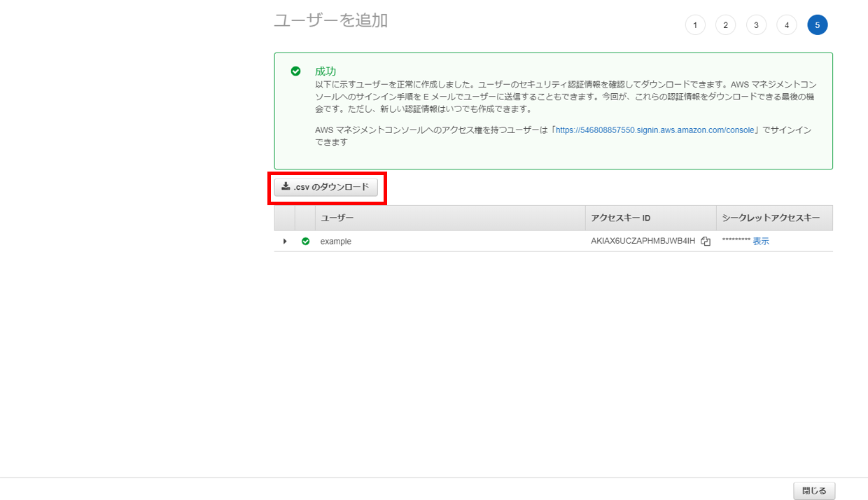Click the disclosure arrow icon in the user row
The image size is (868, 500).
(286, 241)
